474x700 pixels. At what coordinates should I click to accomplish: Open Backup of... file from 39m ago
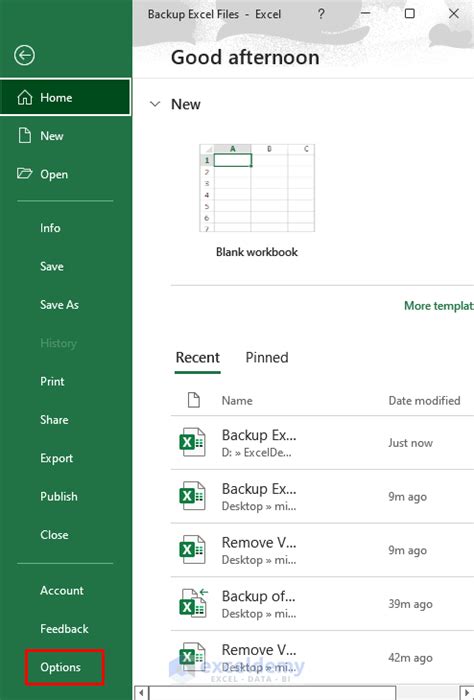[322, 604]
